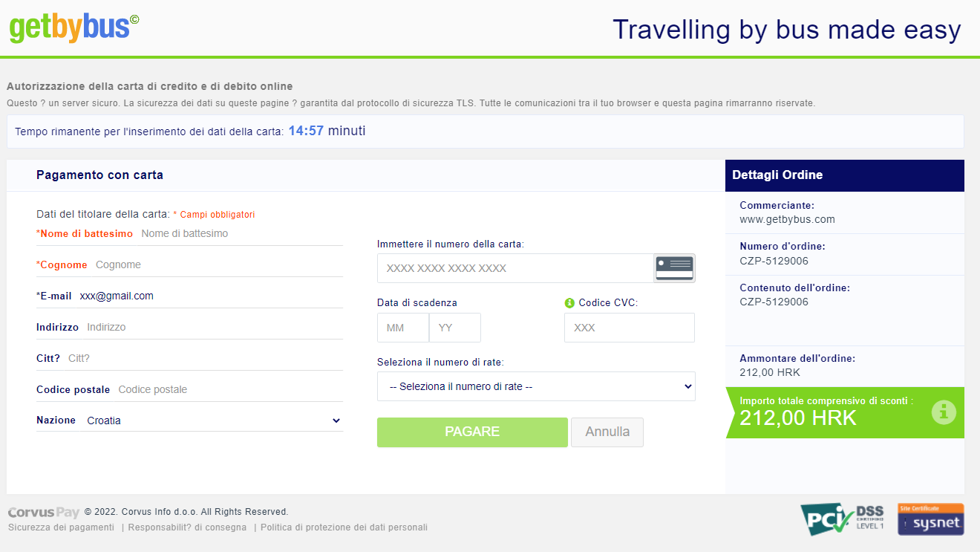Image resolution: width=980 pixels, height=552 pixels.
Task: Open the Sicurezza dei pagamenti link
Action: [x=61, y=527]
